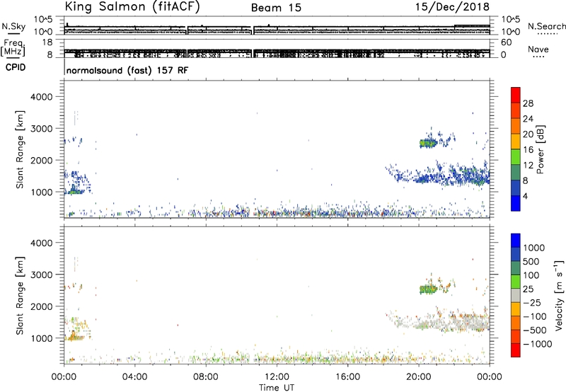The image size is (566, 392).
Task: Click the -1000 tick label on Velocity color bar
Action: 537,344
